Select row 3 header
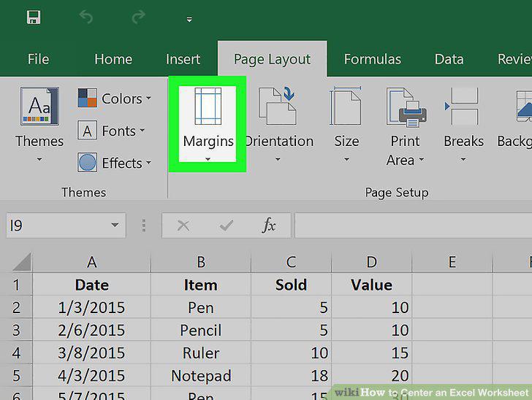Screen dimensions: 532x400 pyautogui.click(x=16, y=330)
